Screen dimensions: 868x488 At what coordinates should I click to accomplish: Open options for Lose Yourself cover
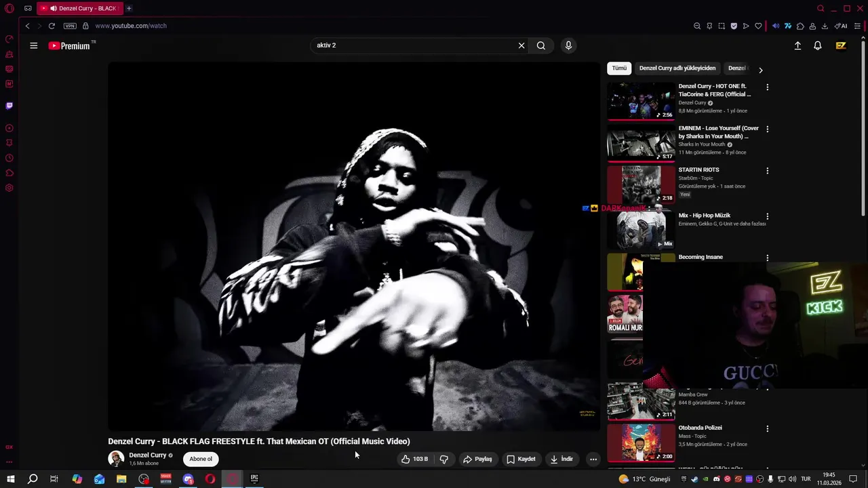click(x=767, y=129)
